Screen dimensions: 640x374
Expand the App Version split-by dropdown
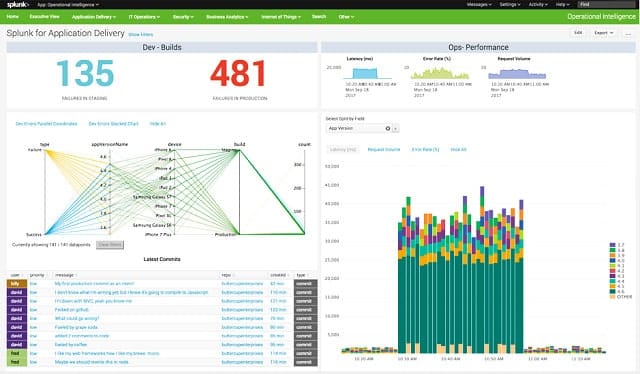(x=396, y=129)
